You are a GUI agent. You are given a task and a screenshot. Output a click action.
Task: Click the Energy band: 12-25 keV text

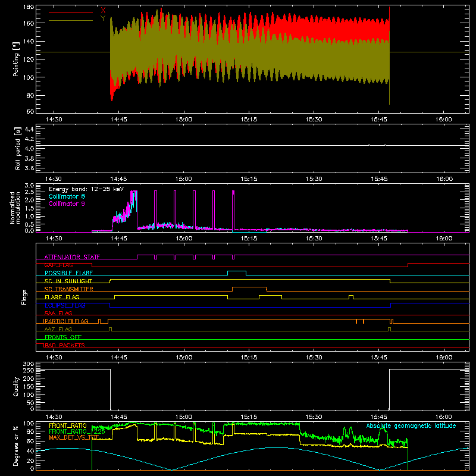pyautogui.click(x=86, y=189)
